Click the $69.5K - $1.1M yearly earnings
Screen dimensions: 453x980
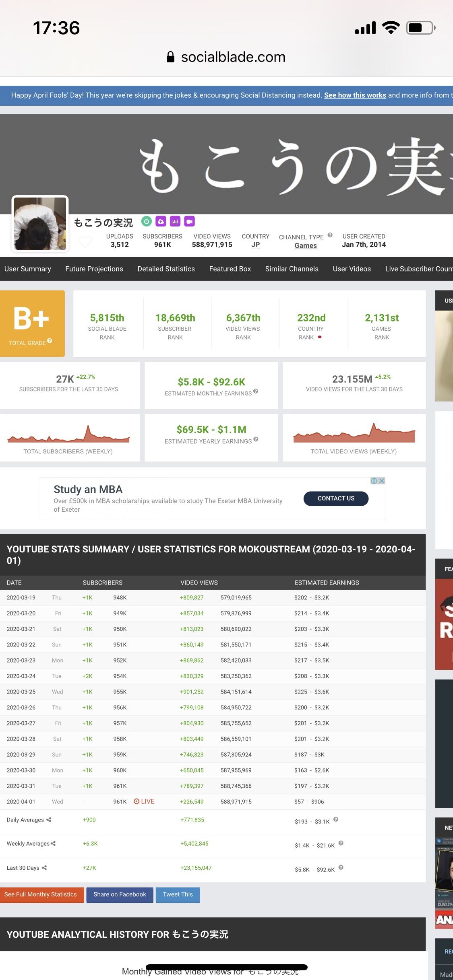tap(211, 430)
